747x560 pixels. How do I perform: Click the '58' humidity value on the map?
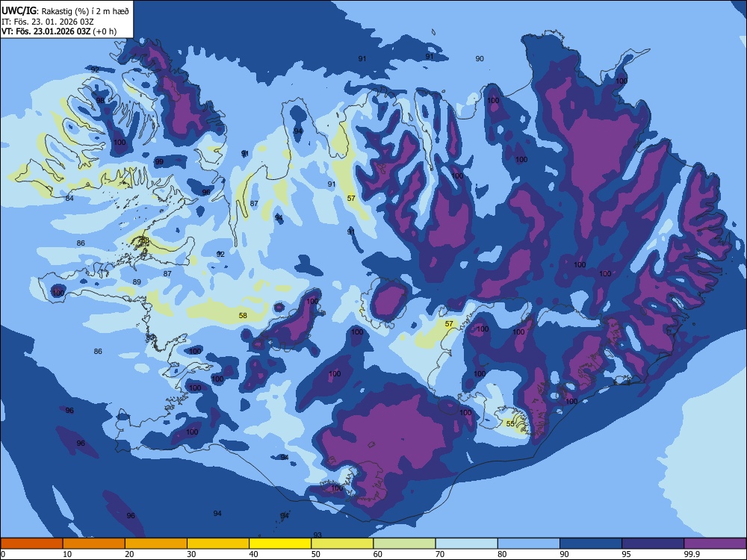243,315
